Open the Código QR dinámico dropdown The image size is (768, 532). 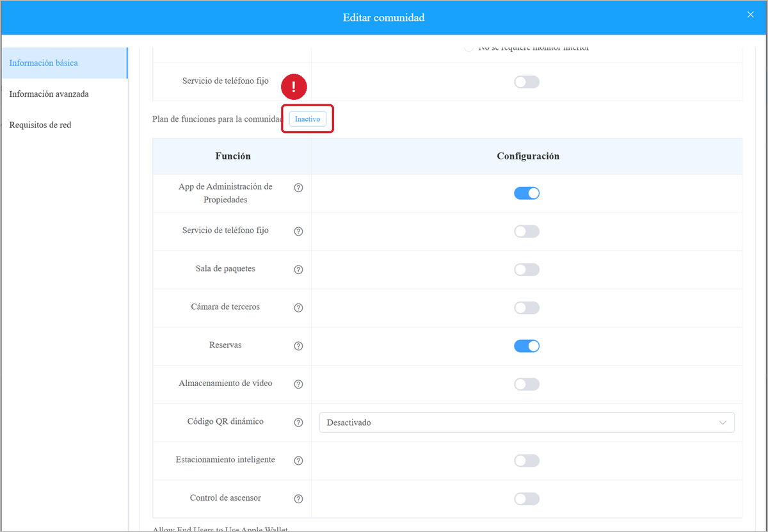[527, 423]
